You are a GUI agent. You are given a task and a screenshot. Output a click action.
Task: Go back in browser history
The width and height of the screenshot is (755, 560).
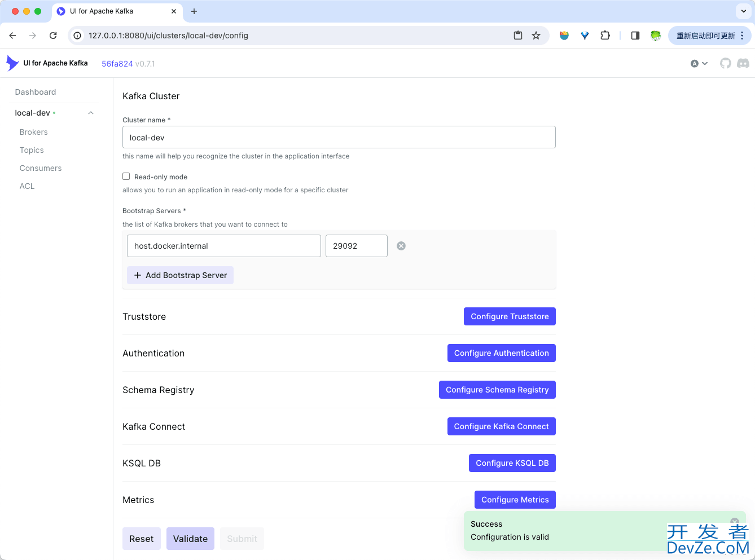12,36
